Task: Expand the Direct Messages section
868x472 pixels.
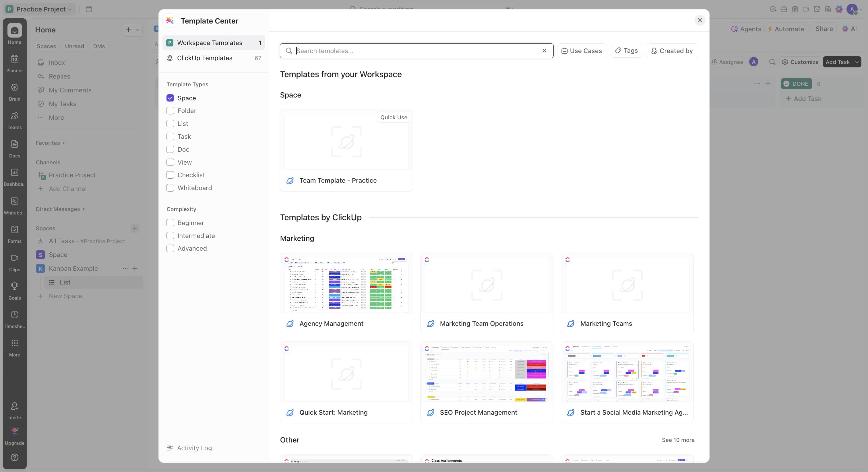Action: click(60, 209)
